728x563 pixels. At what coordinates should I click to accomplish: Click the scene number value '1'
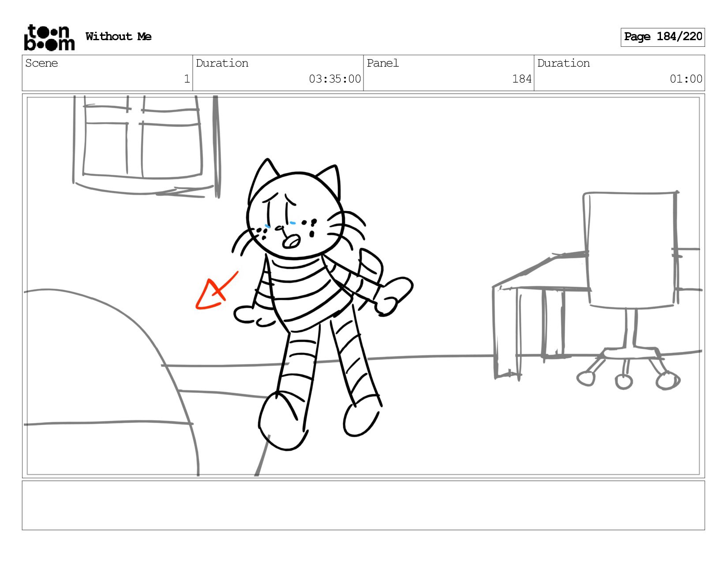[x=187, y=79]
